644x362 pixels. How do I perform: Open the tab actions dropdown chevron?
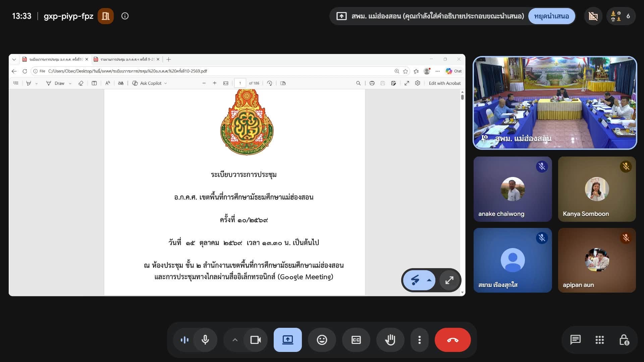click(14, 59)
